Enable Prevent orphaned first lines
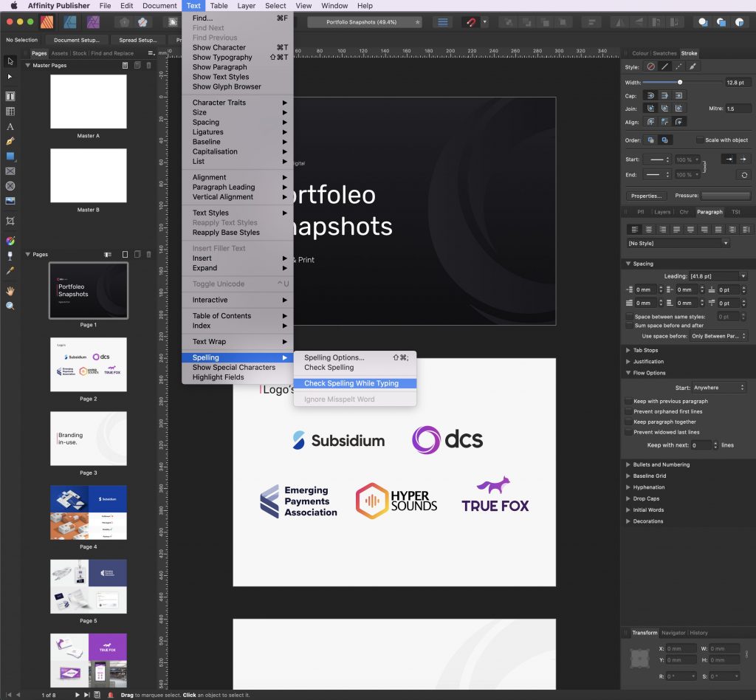Image resolution: width=756 pixels, height=700 pixels. (629, 412)
